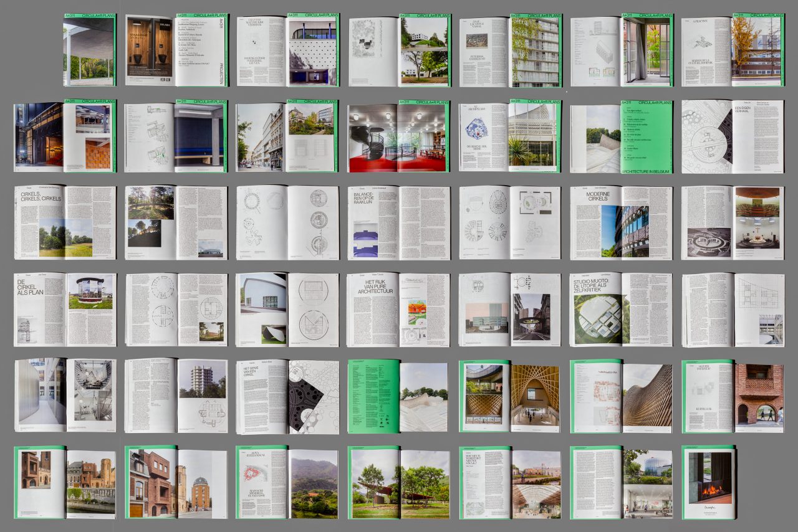Click the 'Het rijk van pure architectuur' spread

click(398, 309)
